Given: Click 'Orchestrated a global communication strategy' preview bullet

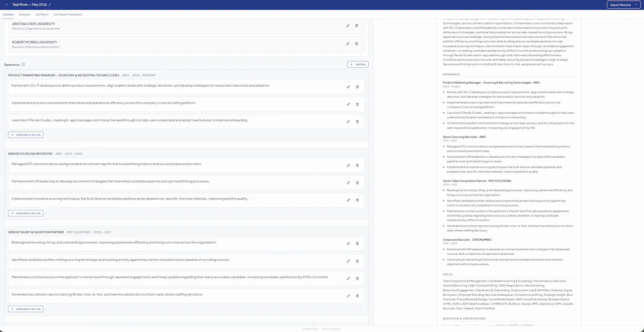Looking at the screenshot, I should (510, 125).
